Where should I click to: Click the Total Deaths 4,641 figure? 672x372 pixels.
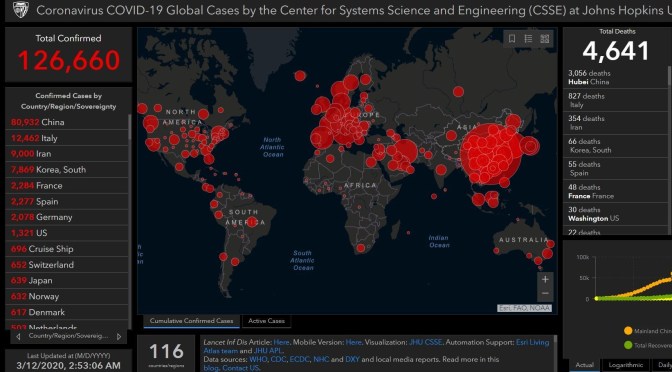click(616, 51)
